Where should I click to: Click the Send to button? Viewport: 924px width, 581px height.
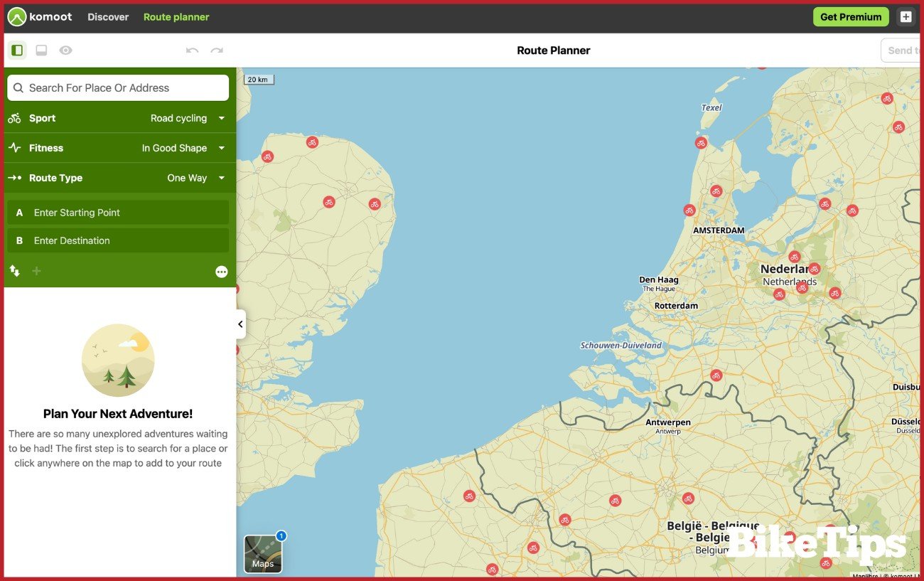click(901, 50)
